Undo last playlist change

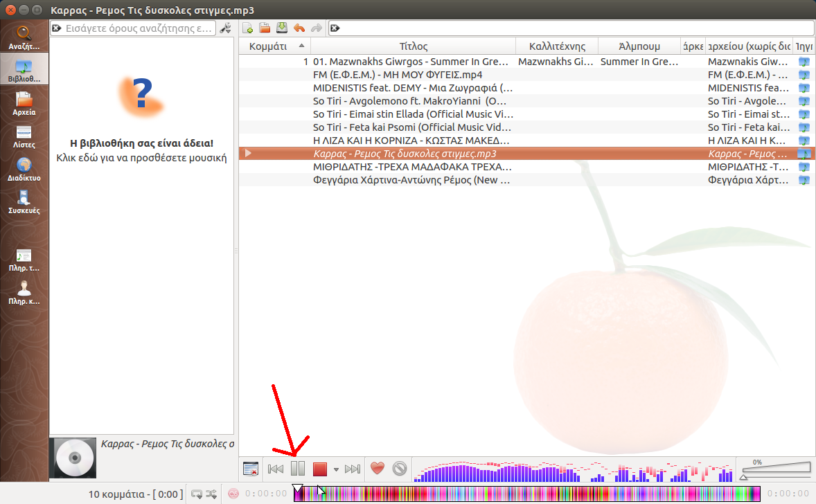299,28
